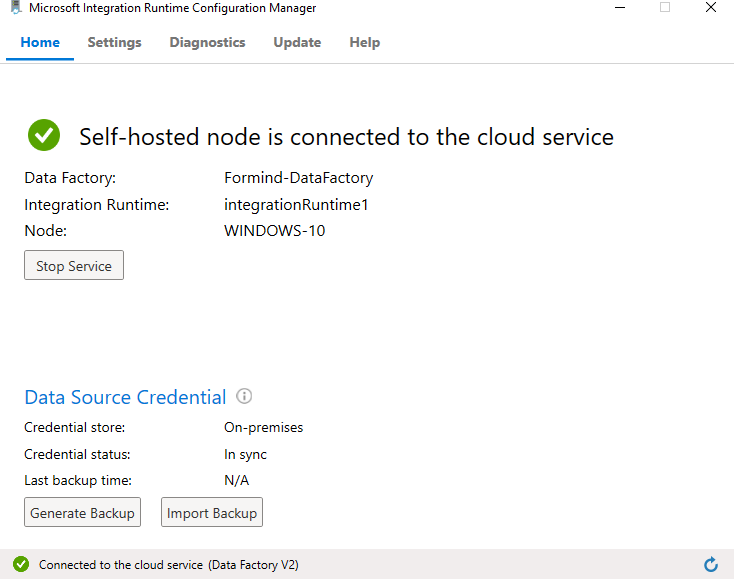This screenshot has width=734, height=579.
Task: Click the Data Source Credential info icon
Action: [x=244, y=396]
